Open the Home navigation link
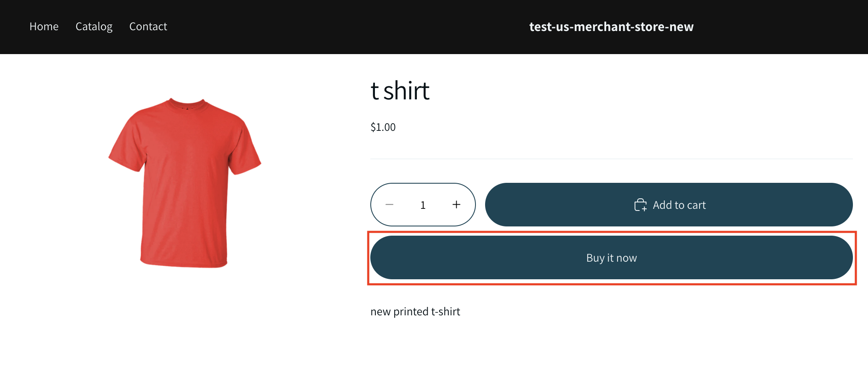868x369 pixels. point(44,26)
